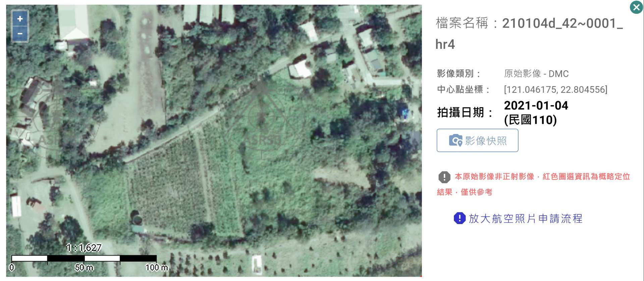
Task: Click the camera icon inside 影像快照
Action: (x=455, y=140)
